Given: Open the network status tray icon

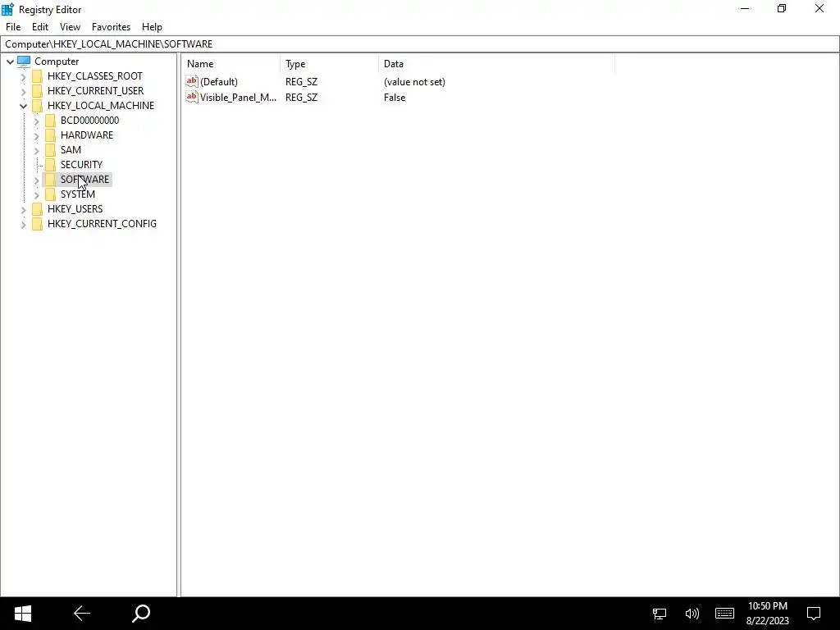Looking at the screenshot, I should point(660,614).
